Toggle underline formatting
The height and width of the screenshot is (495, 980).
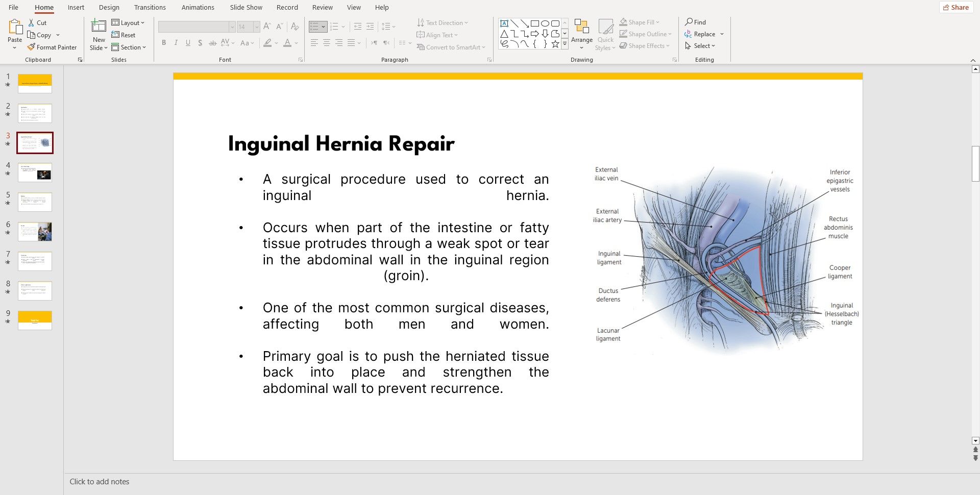188,43
